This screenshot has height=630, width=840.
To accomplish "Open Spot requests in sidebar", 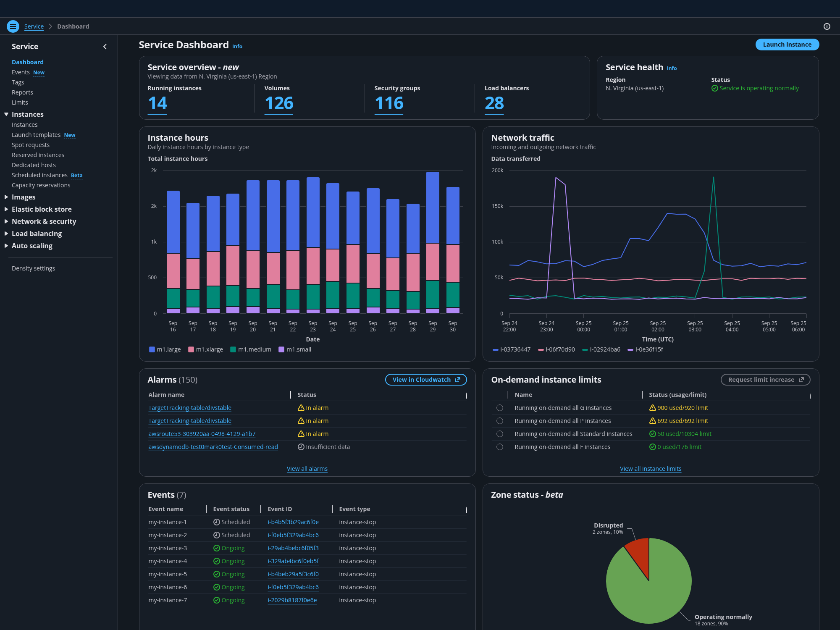I will point(30,145).
